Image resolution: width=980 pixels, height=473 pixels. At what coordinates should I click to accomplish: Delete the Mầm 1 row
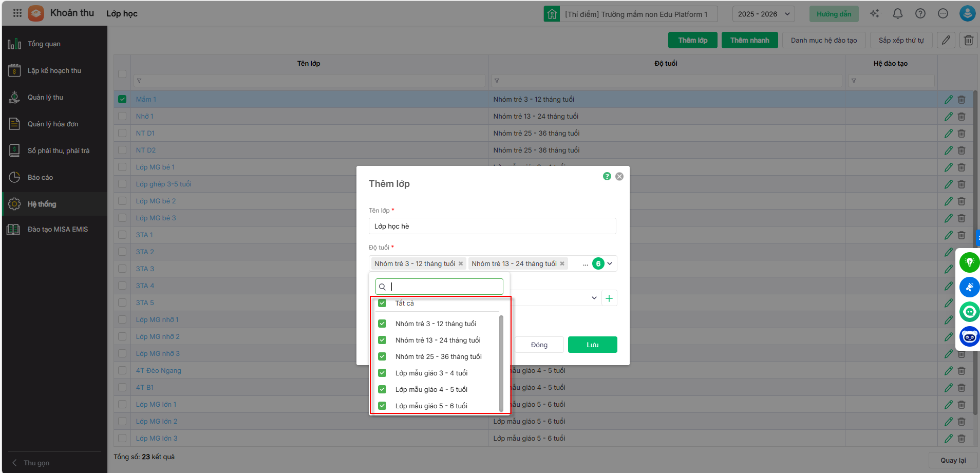[962, 100]
